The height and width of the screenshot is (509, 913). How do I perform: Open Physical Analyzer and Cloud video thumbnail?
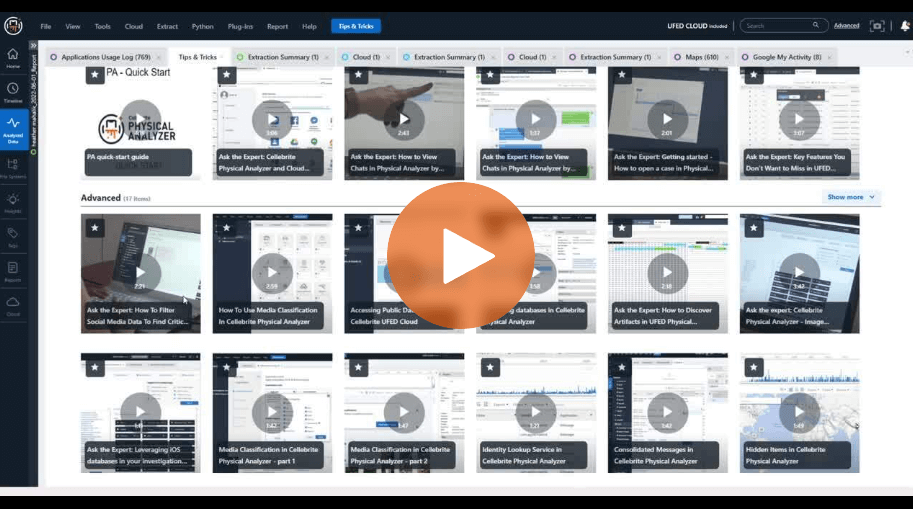[x=272, y=123]
